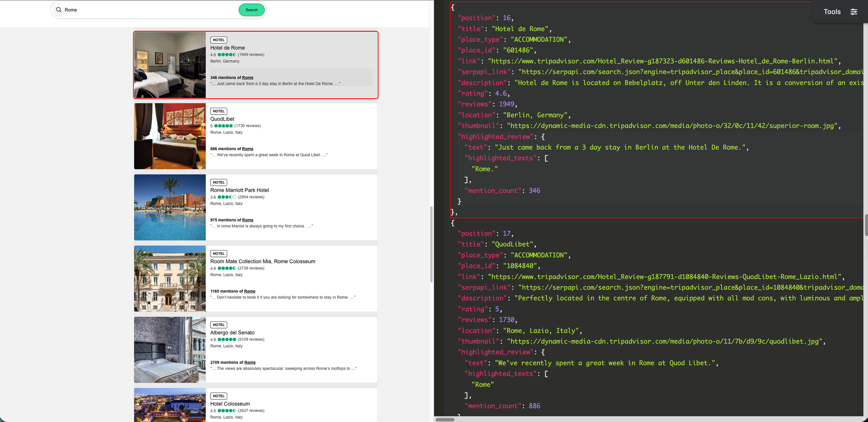
Task: Click the QuodLibet hotel title
Action: click(x=222, y=119)
